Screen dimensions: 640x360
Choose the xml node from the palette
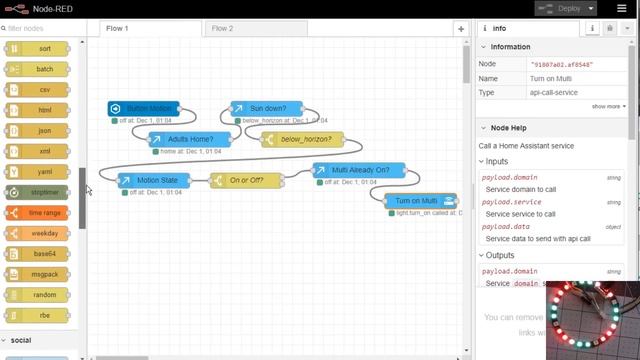click(37, 151)
